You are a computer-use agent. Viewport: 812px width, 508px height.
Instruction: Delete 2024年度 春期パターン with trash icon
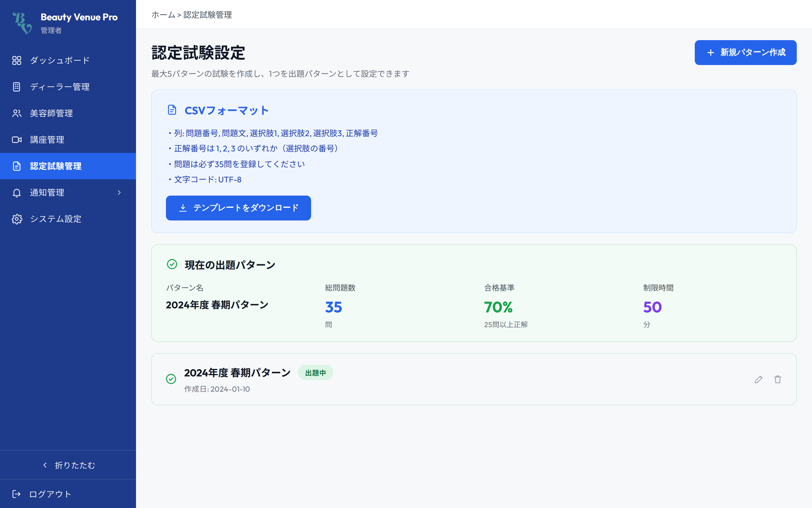[x=778, y=379]
